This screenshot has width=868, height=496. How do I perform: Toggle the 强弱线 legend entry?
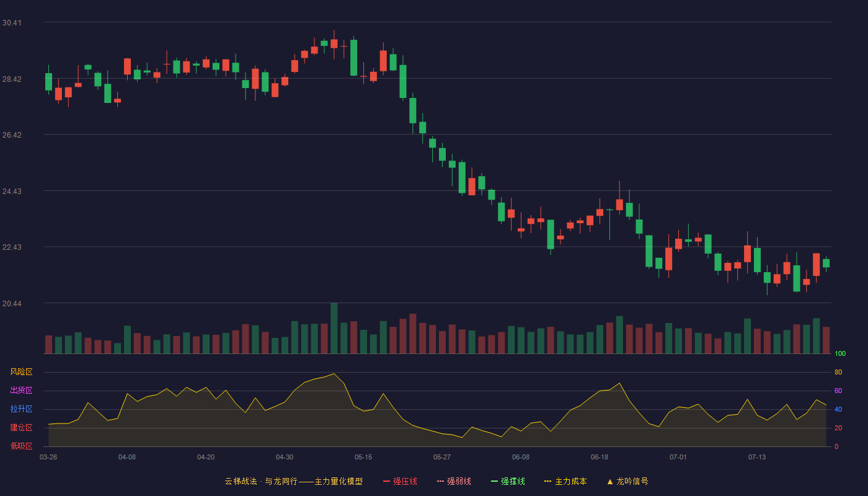[454, 481]
